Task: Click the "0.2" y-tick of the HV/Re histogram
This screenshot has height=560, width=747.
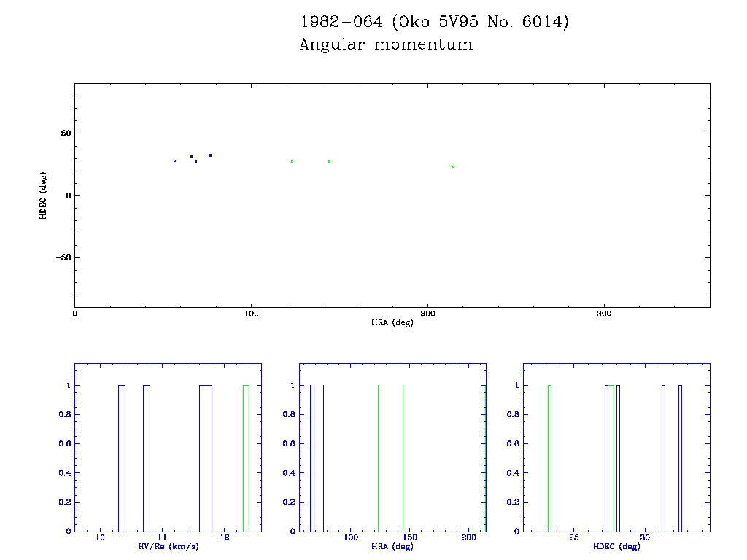Action: click(x=65, y=502)
